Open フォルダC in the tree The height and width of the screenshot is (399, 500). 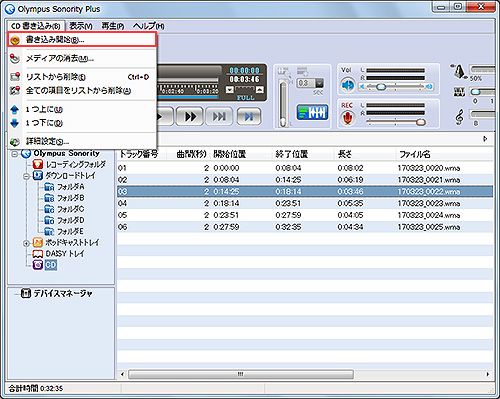pyautogui.click(x=70, y=209)
